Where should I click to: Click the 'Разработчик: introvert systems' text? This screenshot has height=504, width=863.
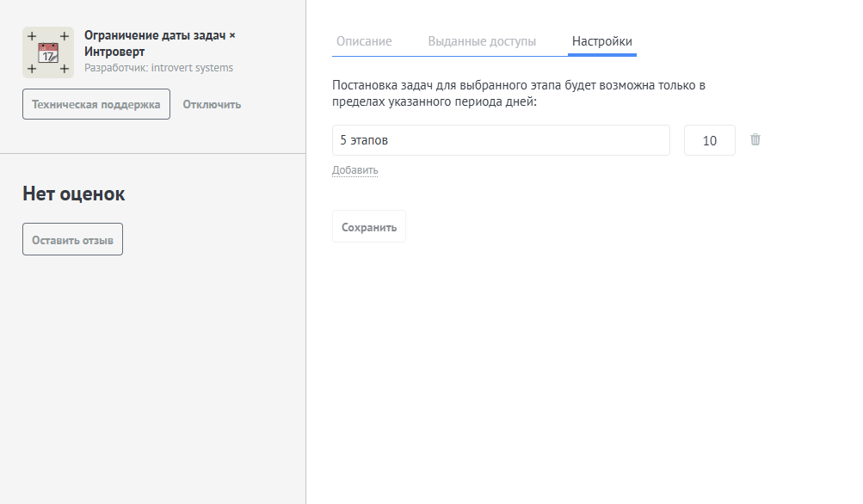[158, 68]
